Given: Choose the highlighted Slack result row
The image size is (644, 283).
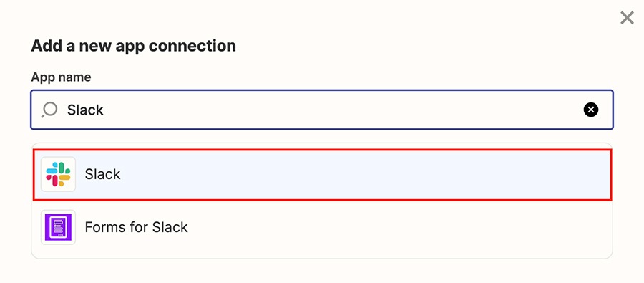Looking at the screenshot, I should point(322,174).
